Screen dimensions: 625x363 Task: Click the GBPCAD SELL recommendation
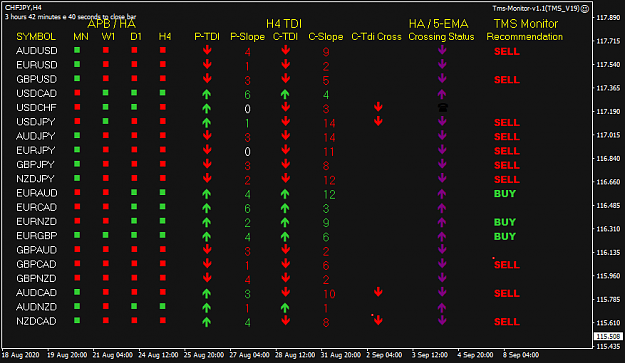coord(507,265)
